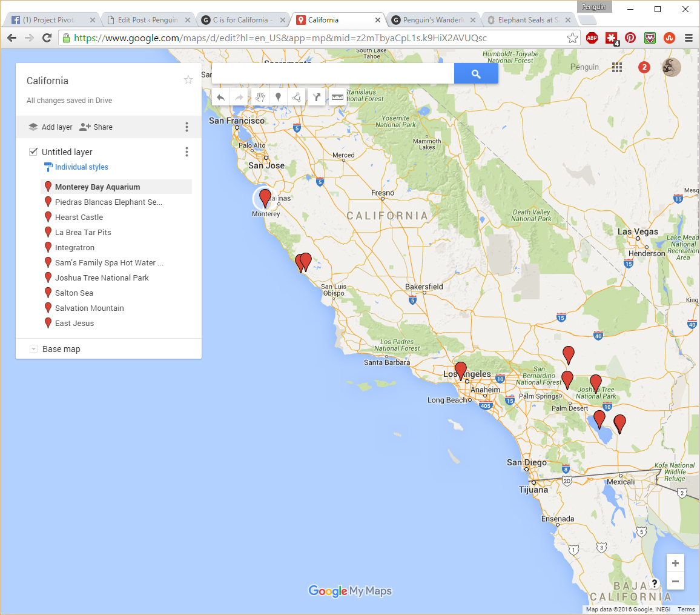Open the account profile avatar
Image resolution: width=700 pixels, height=615 pixels.
(x=671, y=67)
